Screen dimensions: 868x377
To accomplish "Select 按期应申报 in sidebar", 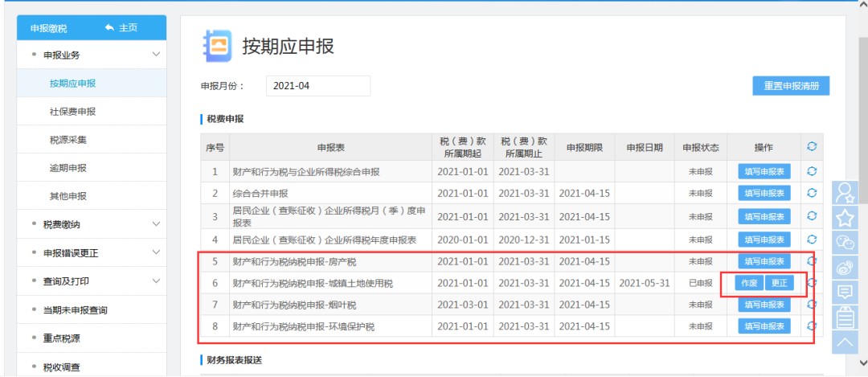I will pos(92,84).
